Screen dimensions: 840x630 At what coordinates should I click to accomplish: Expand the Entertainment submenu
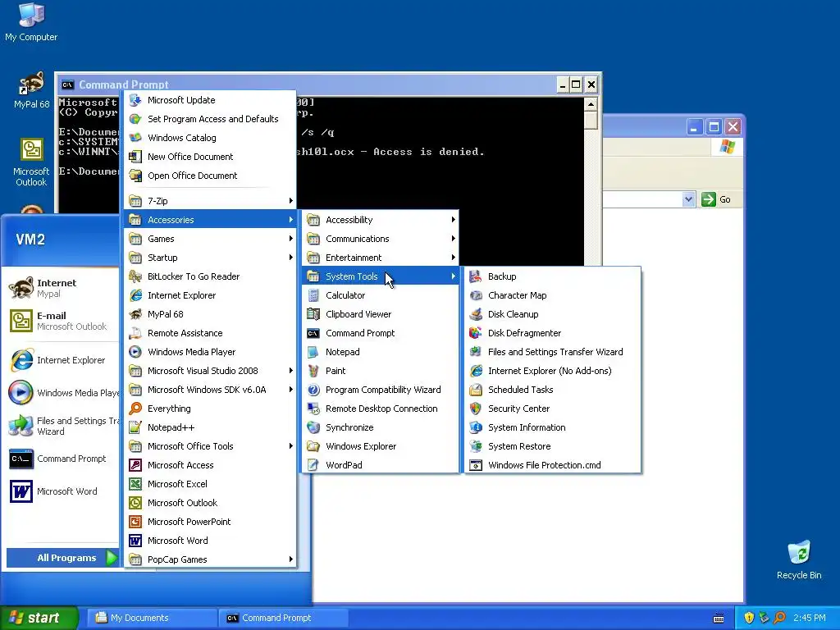click(381, 257)
